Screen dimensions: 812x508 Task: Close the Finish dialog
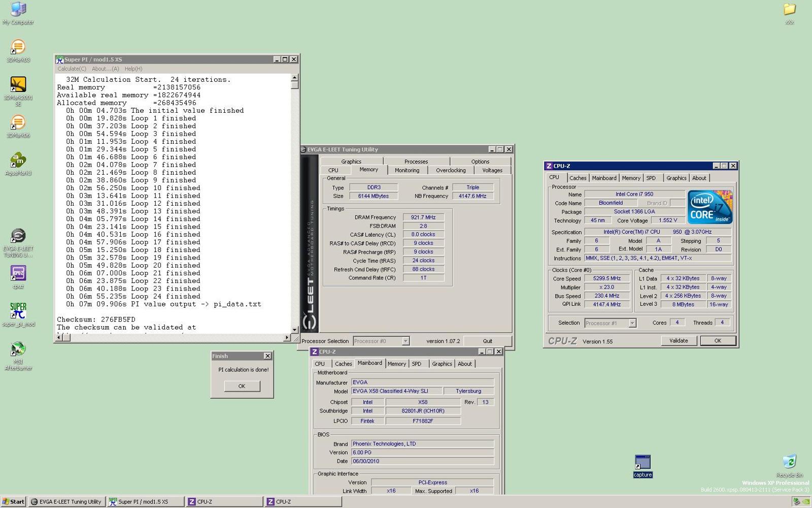click(267, 356)
